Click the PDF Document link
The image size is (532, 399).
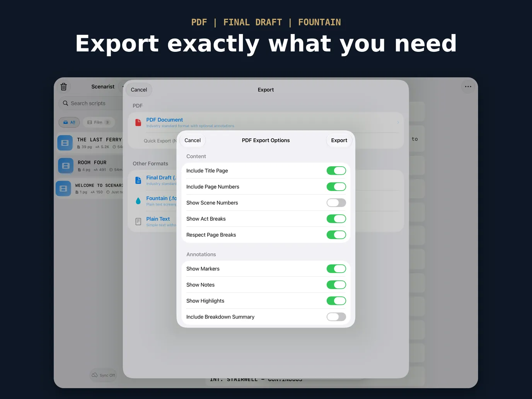(x=164, y=120)
